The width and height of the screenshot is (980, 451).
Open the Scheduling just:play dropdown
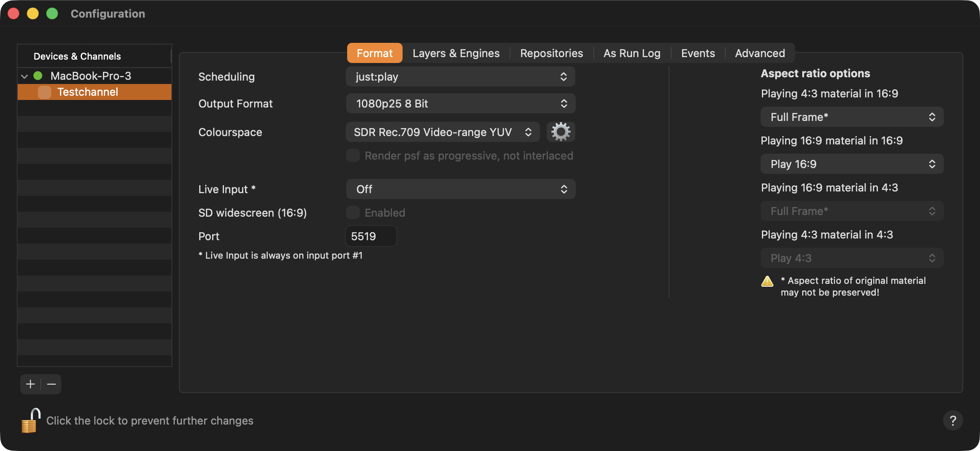coord(461,76)
